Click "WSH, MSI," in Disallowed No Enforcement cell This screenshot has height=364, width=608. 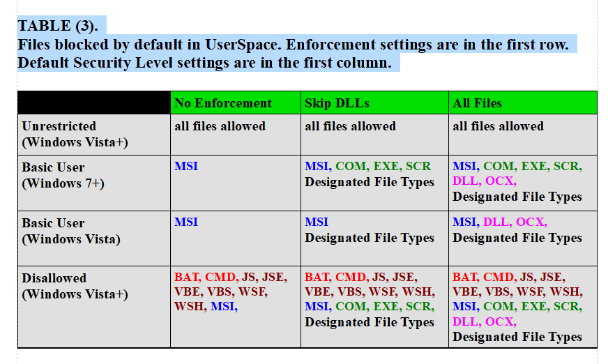[206, 307]
